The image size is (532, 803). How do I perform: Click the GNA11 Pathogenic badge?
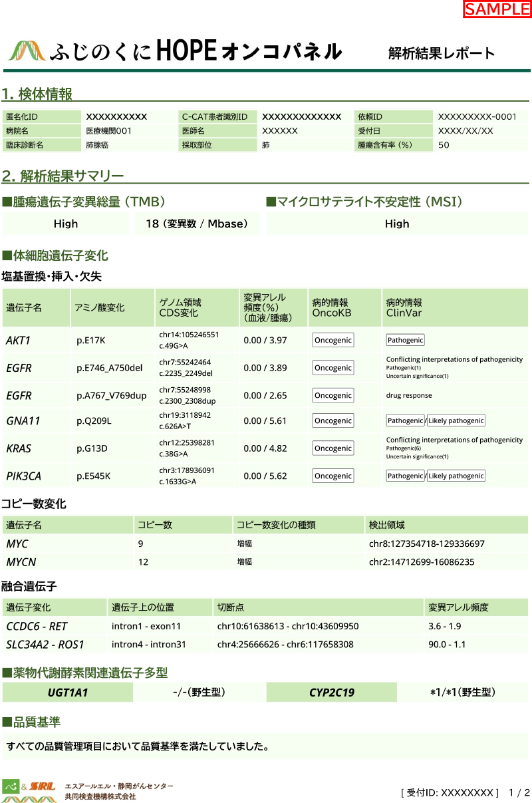[406, 420]
